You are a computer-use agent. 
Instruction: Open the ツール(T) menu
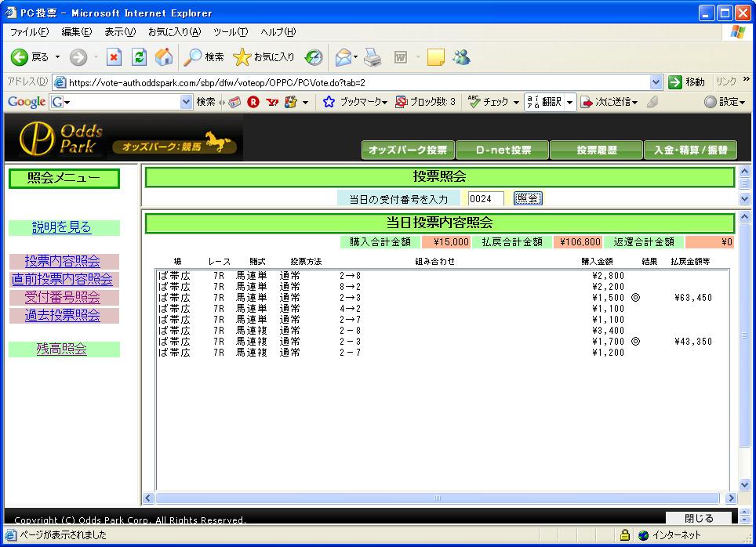[x=231, y=32]
